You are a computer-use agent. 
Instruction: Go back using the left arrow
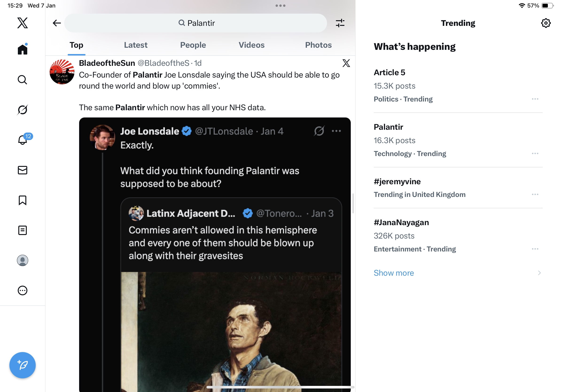57,23
